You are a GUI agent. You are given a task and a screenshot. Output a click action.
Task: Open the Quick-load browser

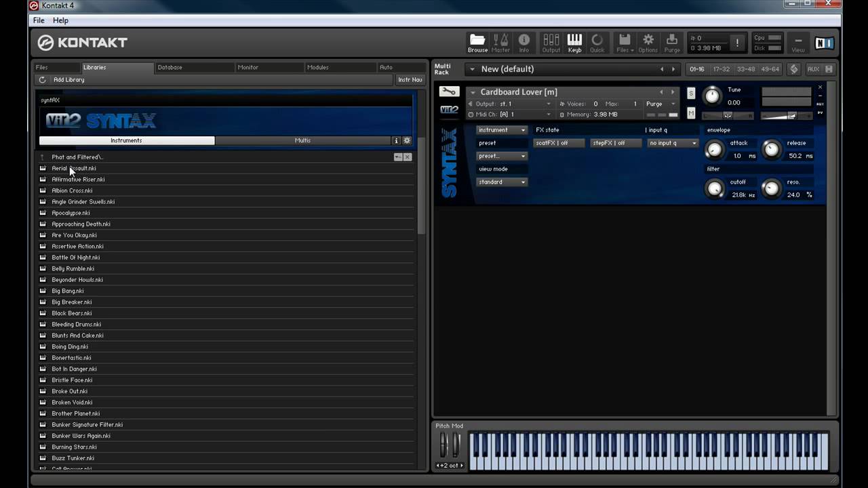click(x=597, y=43)
